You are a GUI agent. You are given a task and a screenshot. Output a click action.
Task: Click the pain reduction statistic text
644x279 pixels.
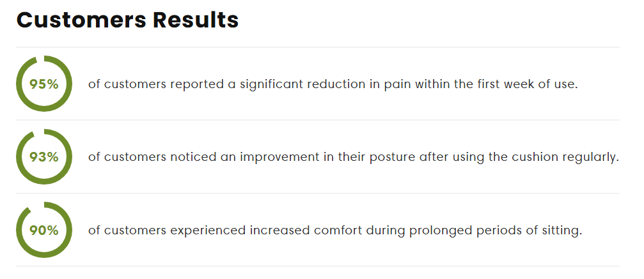click(333, 84)
